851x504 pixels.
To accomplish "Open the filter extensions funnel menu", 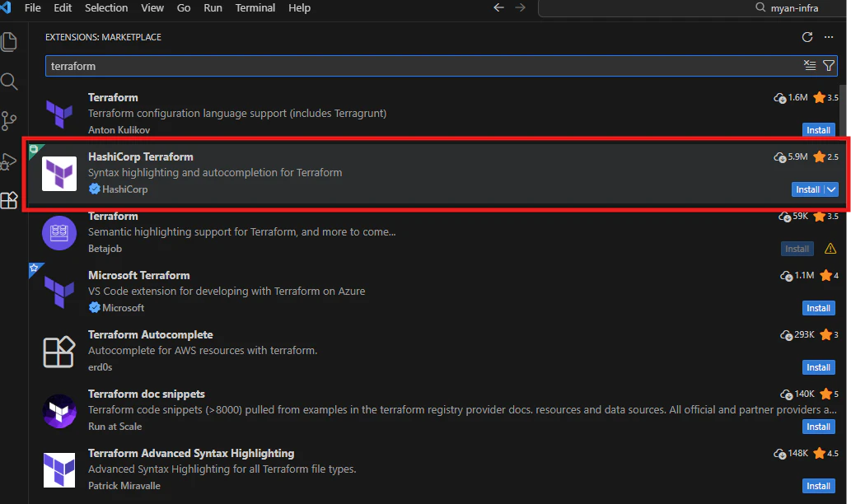I will (x=828, y=66).
